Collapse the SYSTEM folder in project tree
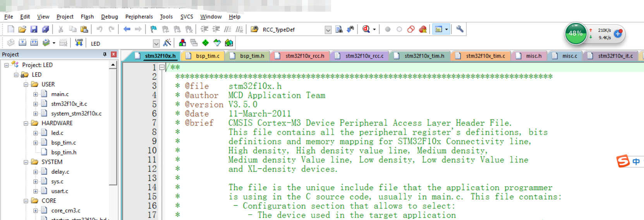This screenshot has width=644, height=220. coord(26,162)
